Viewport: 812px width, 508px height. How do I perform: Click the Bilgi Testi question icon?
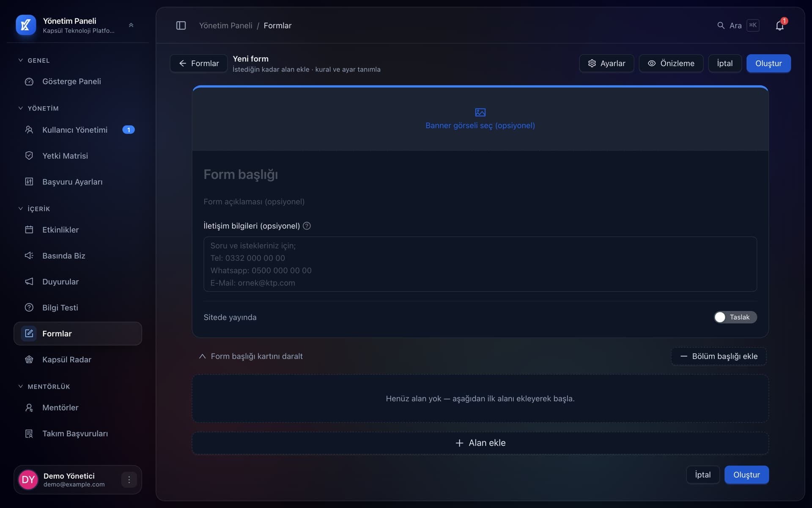point(29,307)
